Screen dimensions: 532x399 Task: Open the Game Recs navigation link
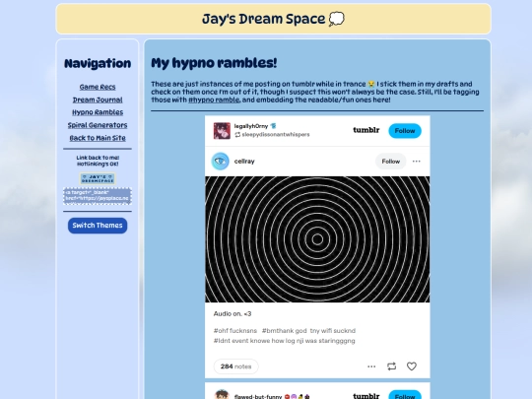tap(98, 87)
